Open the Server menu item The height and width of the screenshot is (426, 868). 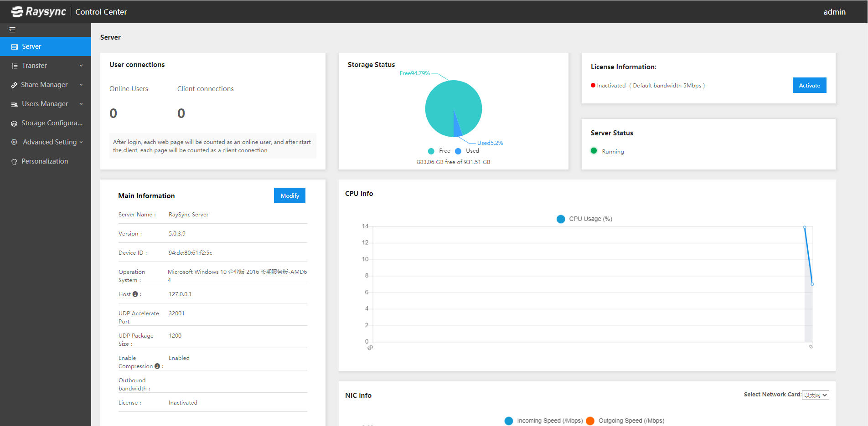coord(46,46)
